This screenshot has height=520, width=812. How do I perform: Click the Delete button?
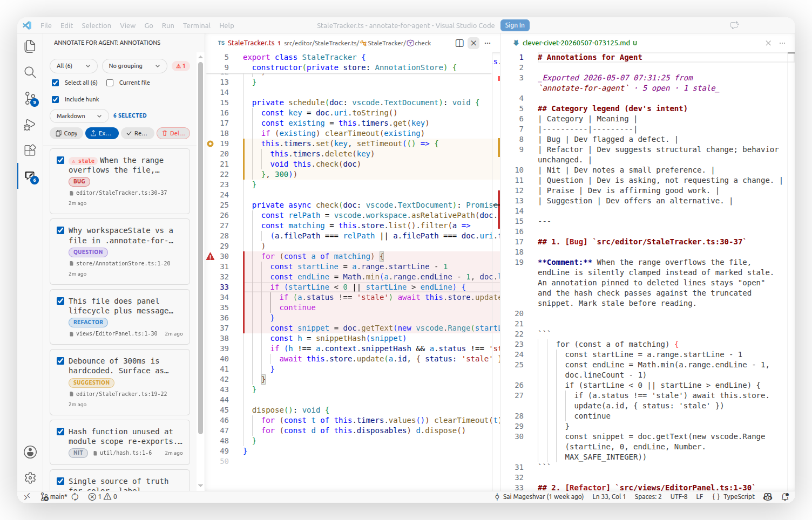pos(173,133)
